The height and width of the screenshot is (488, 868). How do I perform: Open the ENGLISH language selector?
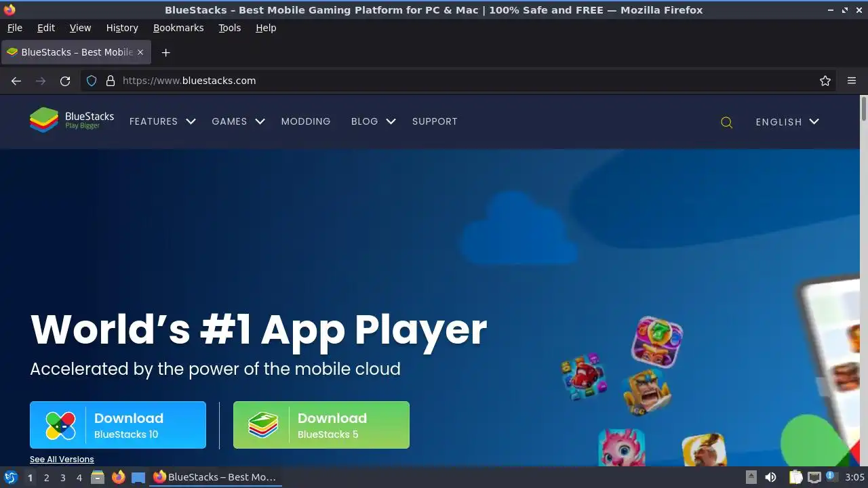coord(787,122)
